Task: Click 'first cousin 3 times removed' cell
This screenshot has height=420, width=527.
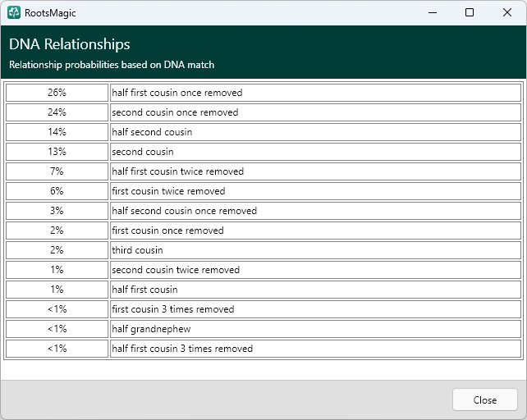Action: click(315, 309)
